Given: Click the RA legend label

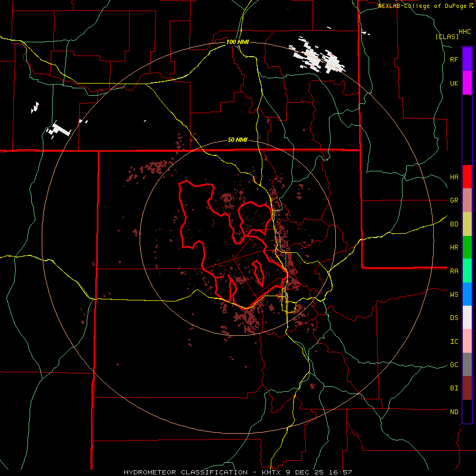Looking at the screenshot, I should tap(454, 271).
